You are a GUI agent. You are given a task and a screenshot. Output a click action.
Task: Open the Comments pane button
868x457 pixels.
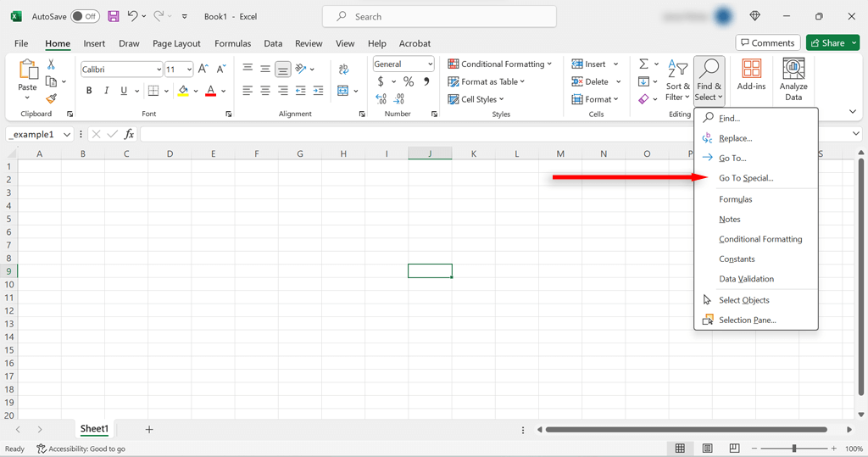coord(767,43)
